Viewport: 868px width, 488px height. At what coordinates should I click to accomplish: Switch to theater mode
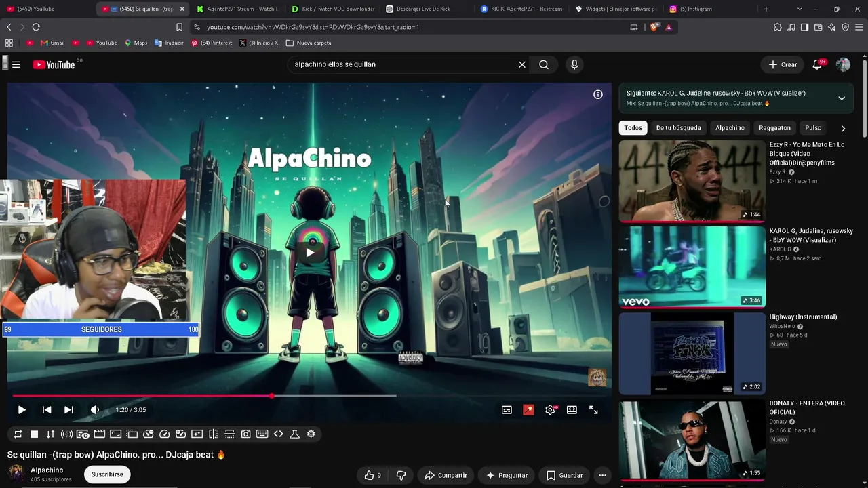click(572, 410)
